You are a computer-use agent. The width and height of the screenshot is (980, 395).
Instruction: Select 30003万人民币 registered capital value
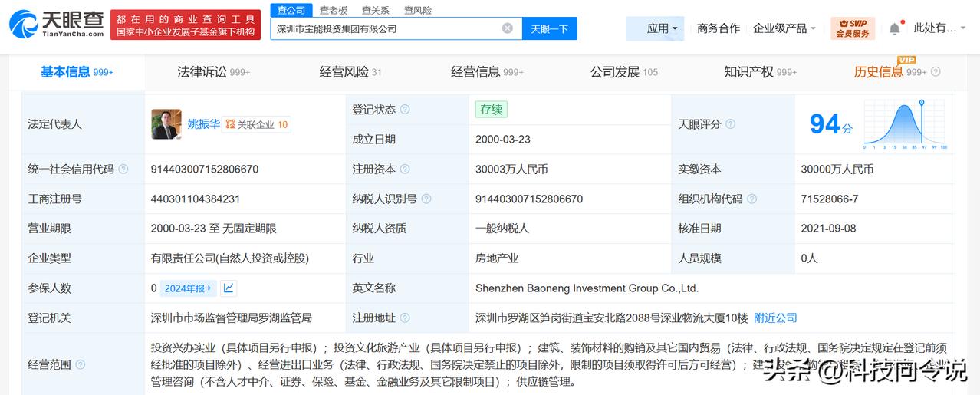[x=511, y=170]
